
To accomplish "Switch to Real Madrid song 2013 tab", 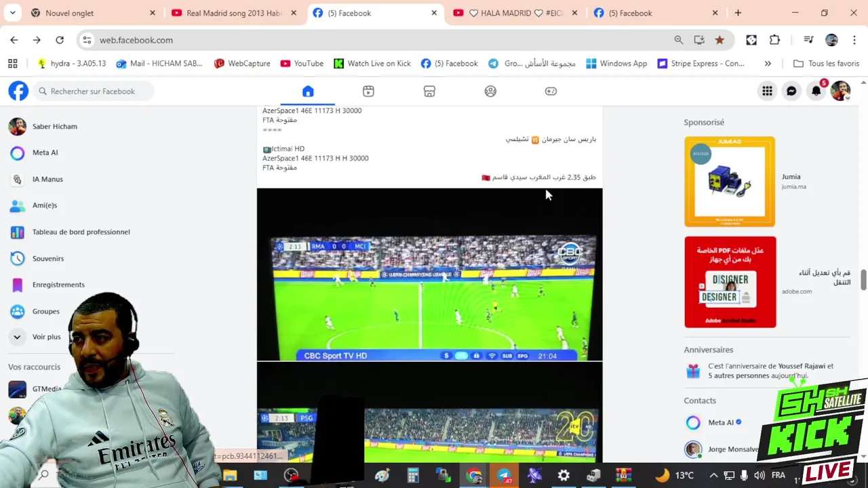I will pos(234,13).
